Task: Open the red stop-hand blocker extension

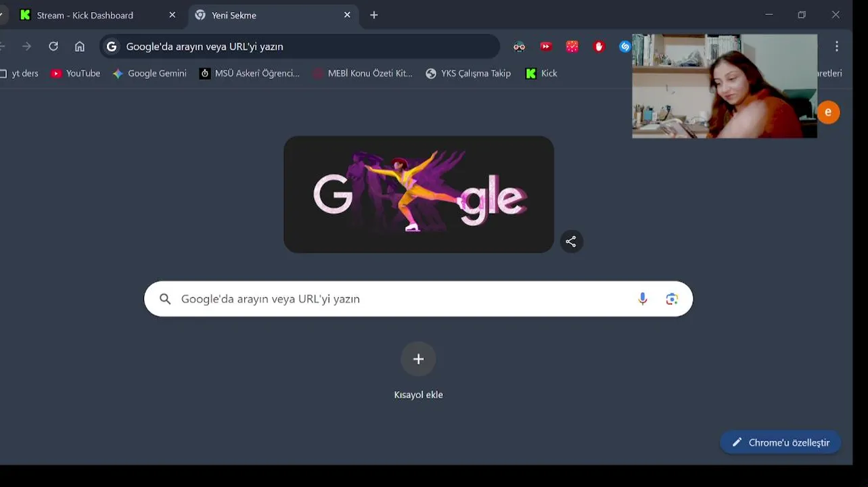Action: pos(599,47)
